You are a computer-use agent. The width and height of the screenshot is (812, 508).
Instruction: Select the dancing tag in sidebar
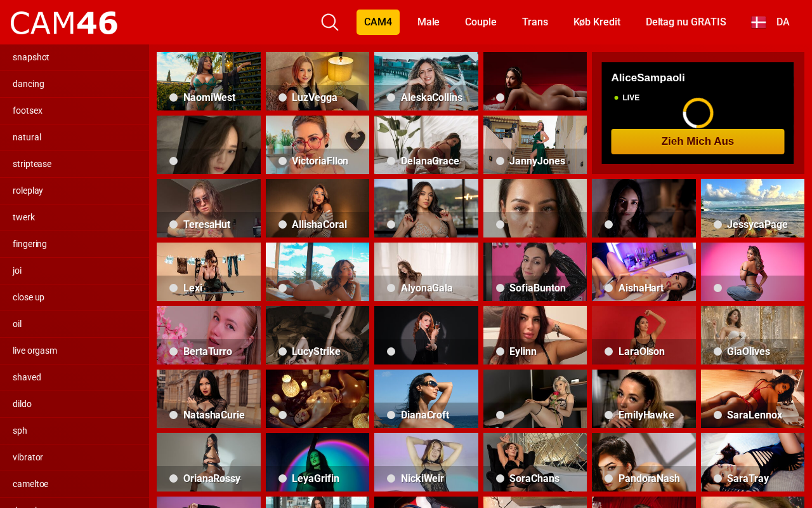[x=74, y=84]
